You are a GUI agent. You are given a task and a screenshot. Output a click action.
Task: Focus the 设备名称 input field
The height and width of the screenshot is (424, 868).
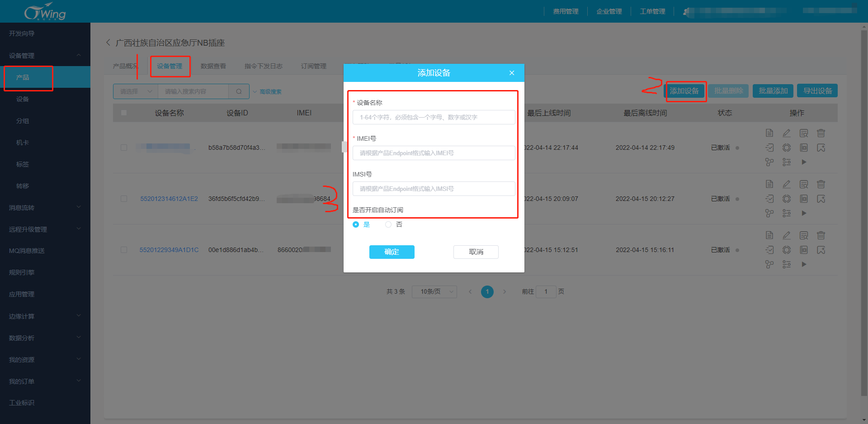pyautogui.click(x=434, y=117)
